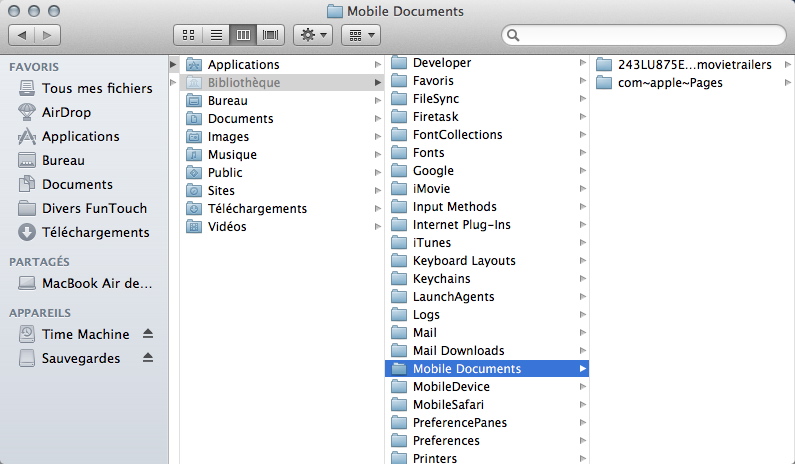
Task: Select the Keychains folder
Action: pyautogui.click(x=487, y=278)
